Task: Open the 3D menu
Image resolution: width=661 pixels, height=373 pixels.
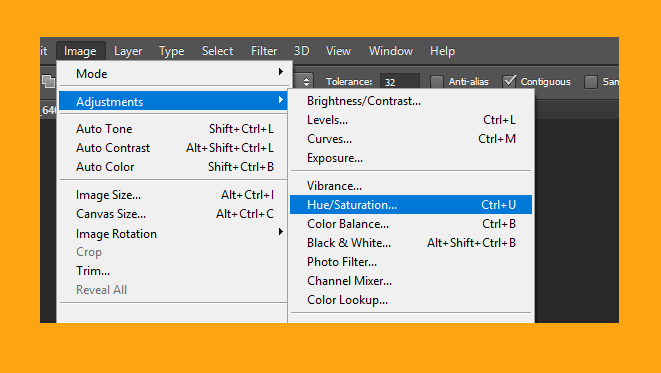Action: click(301, 51)
